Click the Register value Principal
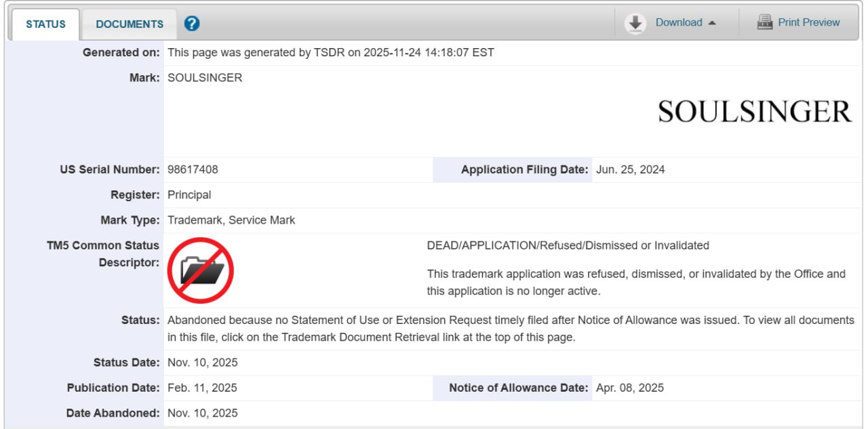 (x=189, y=195)
